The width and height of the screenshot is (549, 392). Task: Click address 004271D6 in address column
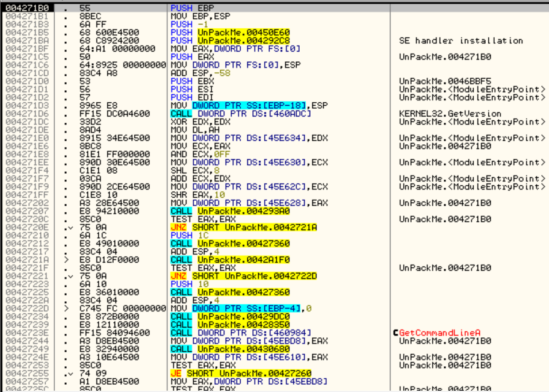[x=27, y=114]
